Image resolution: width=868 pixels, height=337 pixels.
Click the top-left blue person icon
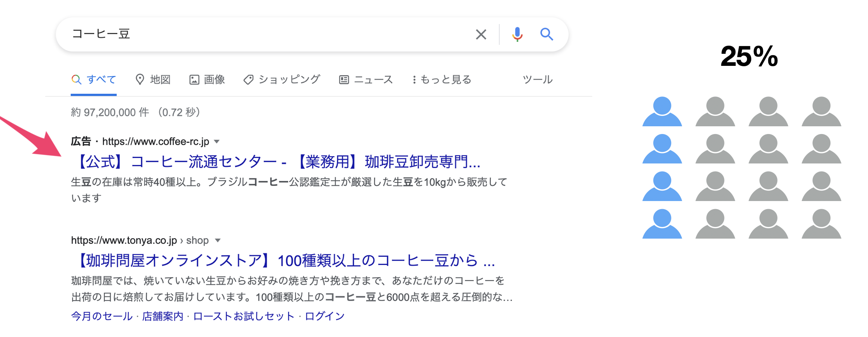click(x=662, y=111)
